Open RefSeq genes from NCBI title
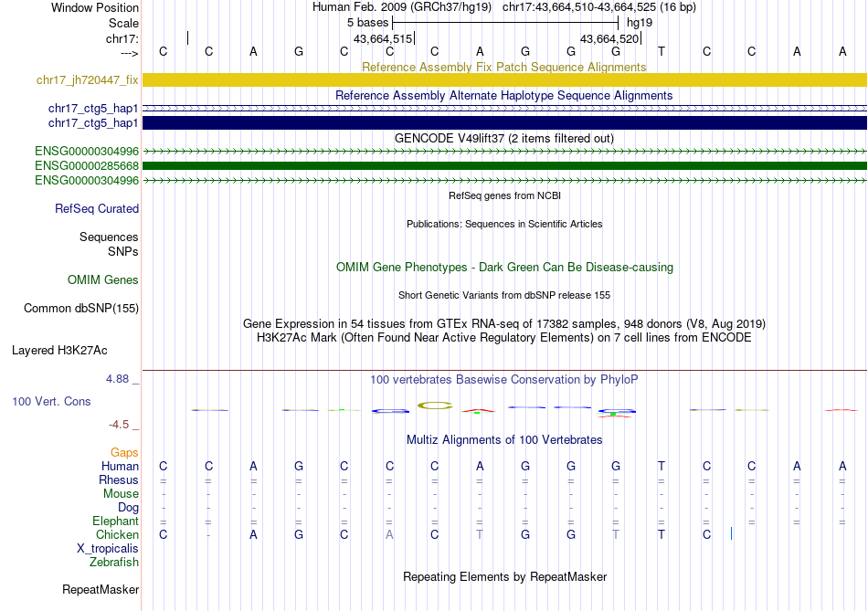The height and width of the screenshot is (611, 868). [x=504, y=195]
